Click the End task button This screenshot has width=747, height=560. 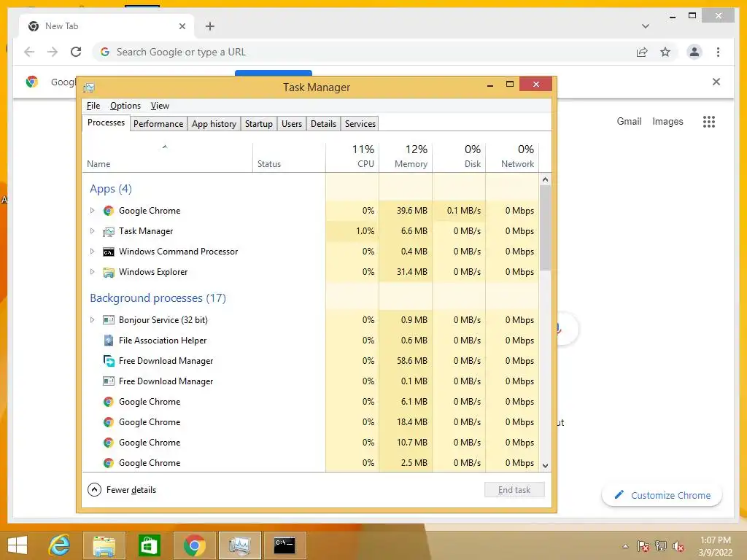coord(514,490)
